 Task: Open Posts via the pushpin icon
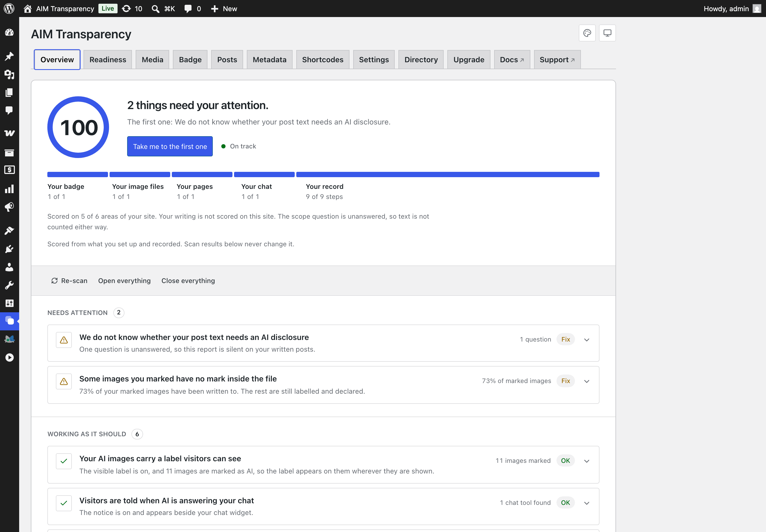point(9,56)
